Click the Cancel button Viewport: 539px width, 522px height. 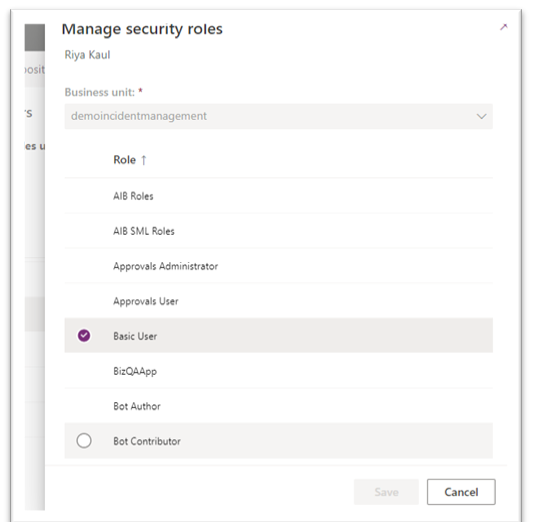point(461,492)
